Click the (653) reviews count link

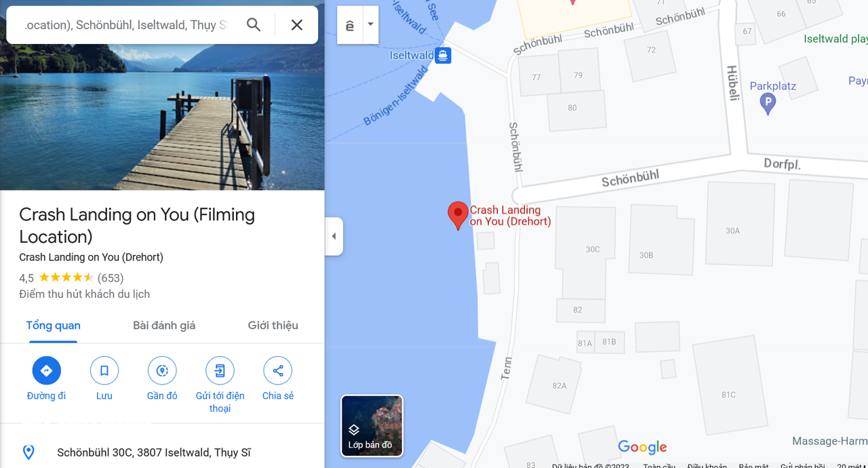click(x=111, y=278)
